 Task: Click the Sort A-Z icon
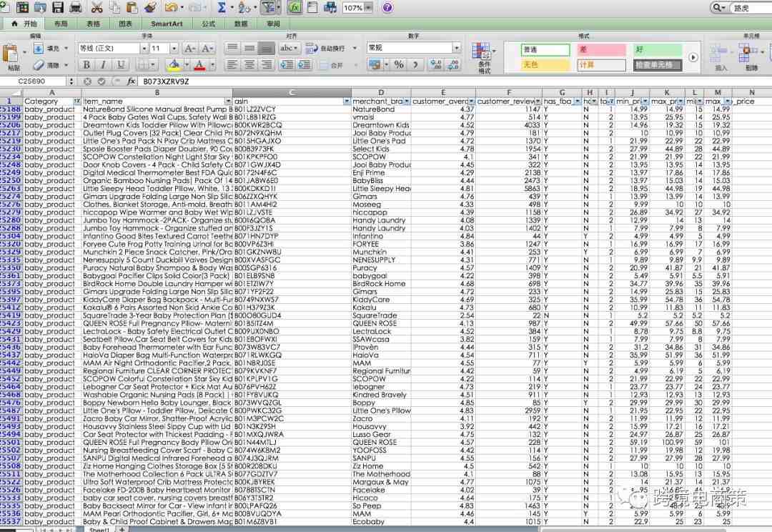coord(244,7)
